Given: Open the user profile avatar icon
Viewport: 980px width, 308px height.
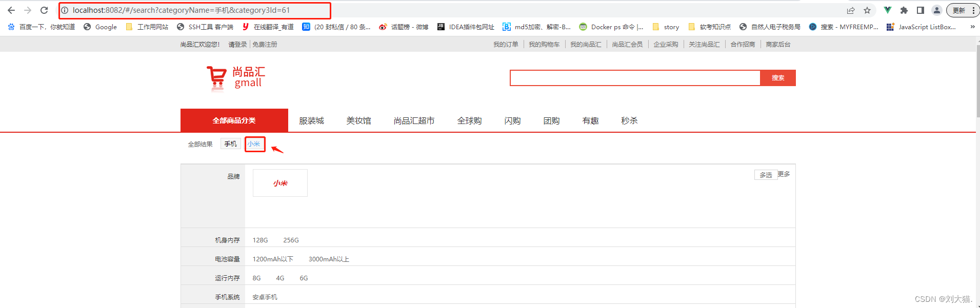Looking at the screenshot, I should pyautogui.click(x=937, y=10).
